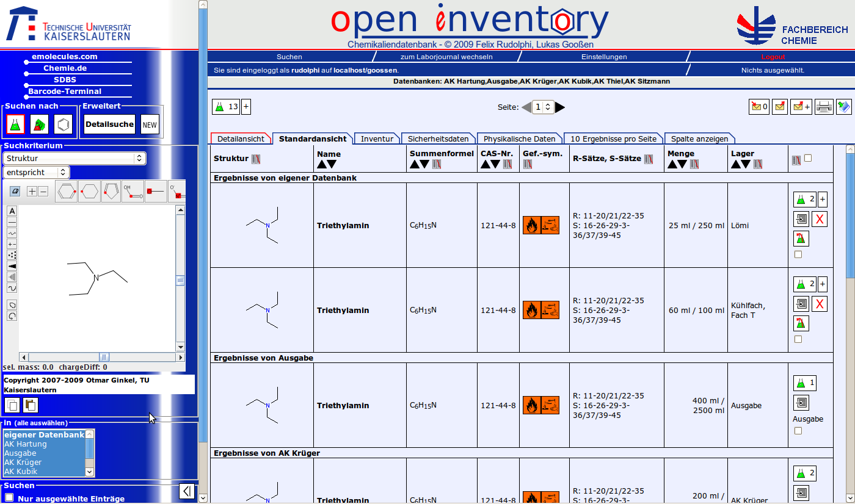This screenshot has width=855, height=504.
Task: Open the 'entspricht' comparison dropdown
Action: pyautogui.click(x=36, y=172)
